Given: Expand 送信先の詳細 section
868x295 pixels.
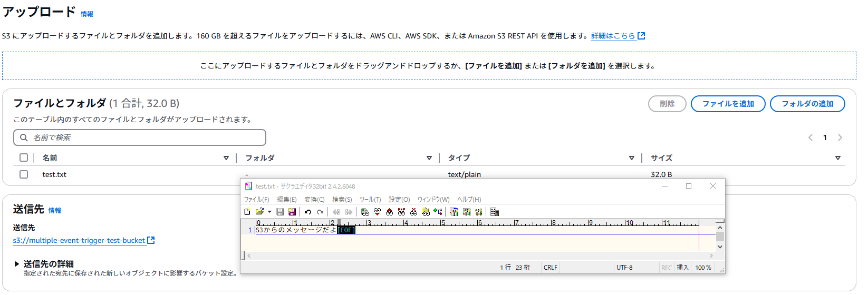Looking at the screenshot, I should [17, 264].
